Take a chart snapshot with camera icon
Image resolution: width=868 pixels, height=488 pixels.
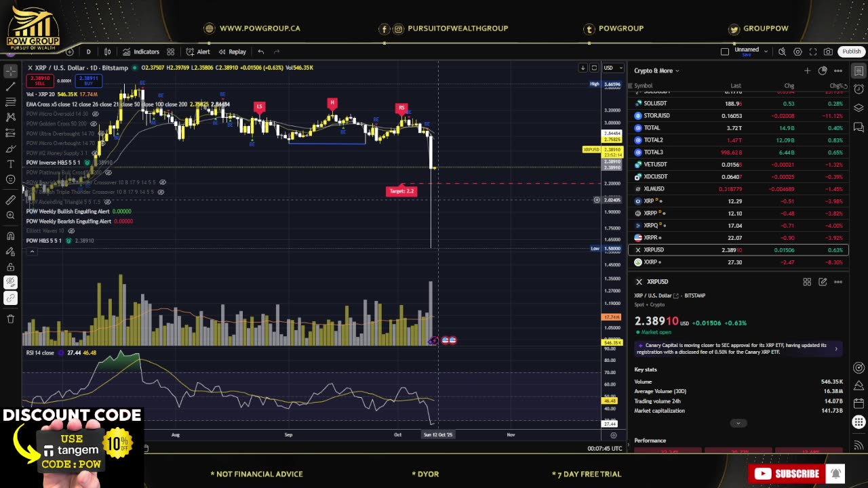[x=828, y=52]
